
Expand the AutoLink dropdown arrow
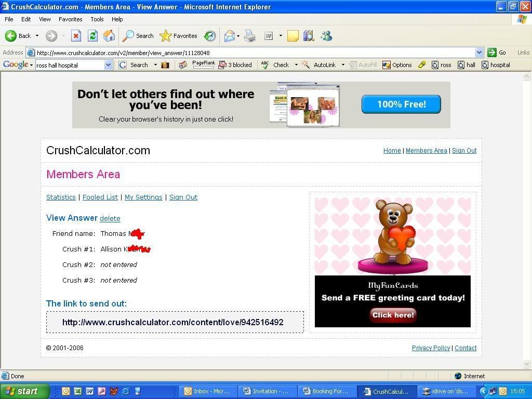tap(343, 65)
